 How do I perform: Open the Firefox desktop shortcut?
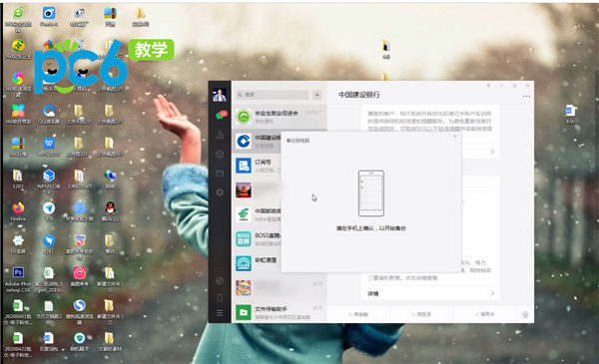(x=18, y=212)
